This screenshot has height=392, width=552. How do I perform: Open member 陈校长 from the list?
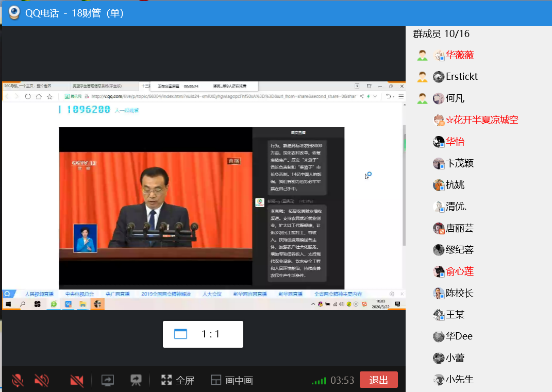[x=459, y=293]
